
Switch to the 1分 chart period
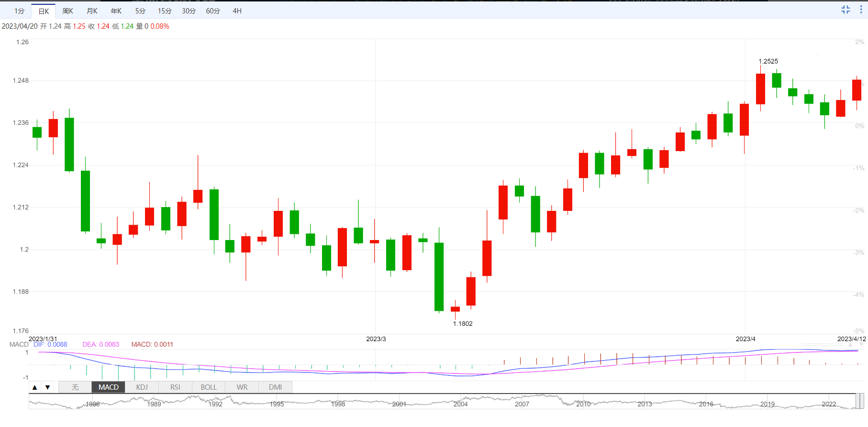point(19,11)
